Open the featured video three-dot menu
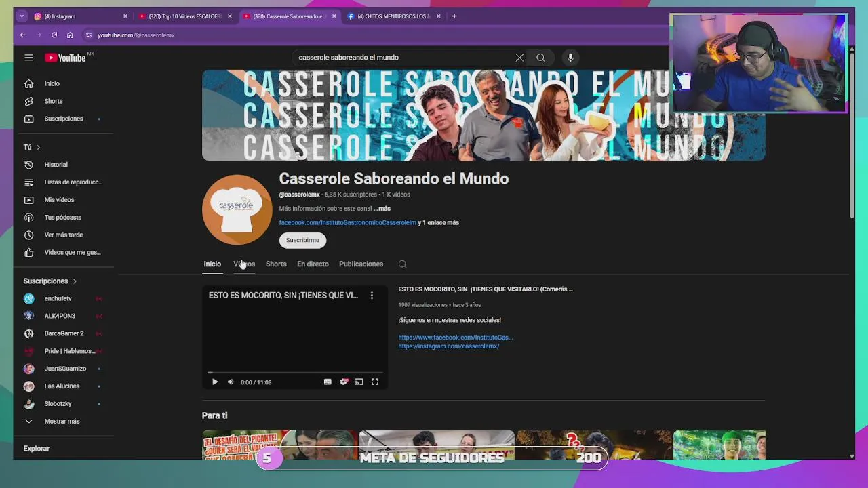The height and width of the screenshot is (488, 868). click(x=372, y=296)
